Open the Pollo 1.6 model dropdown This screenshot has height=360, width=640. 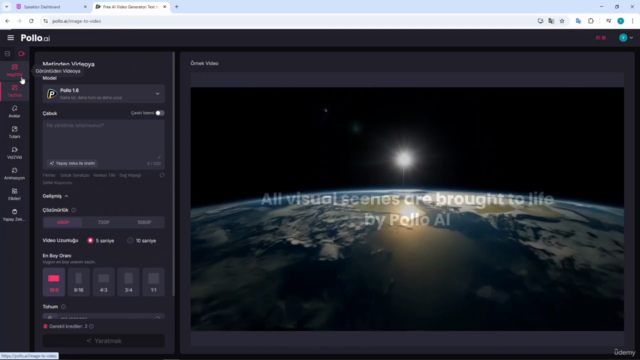104,94
